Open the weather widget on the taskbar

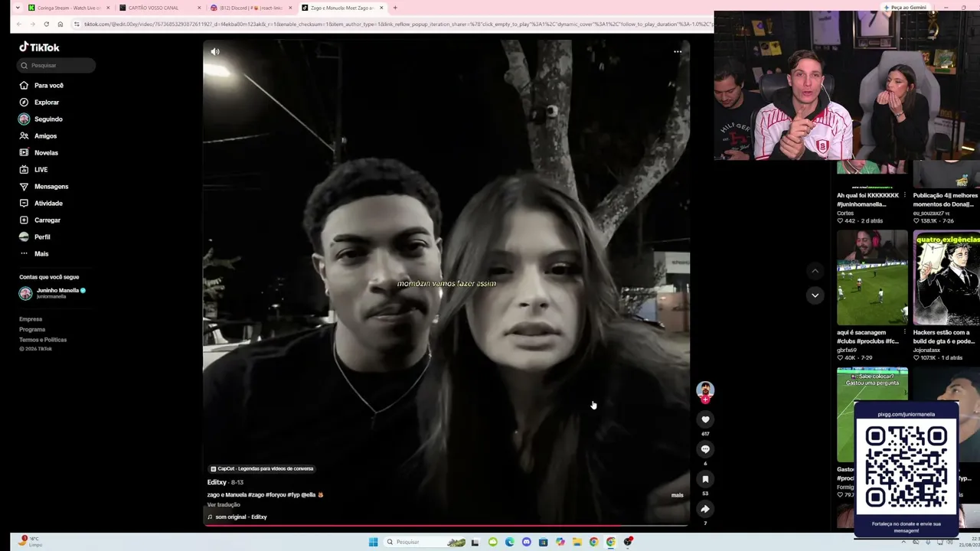[x=31, y=541]
